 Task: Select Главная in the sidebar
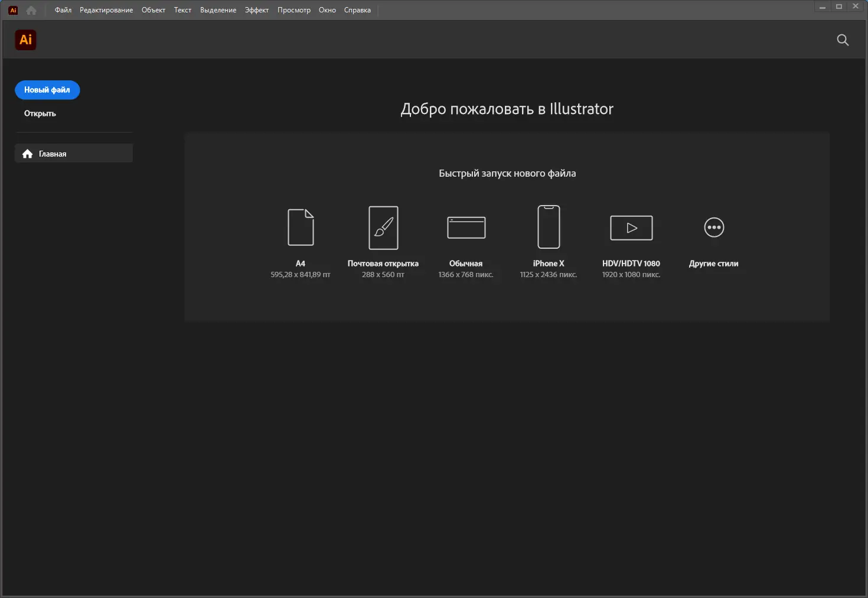coord(53,153)
